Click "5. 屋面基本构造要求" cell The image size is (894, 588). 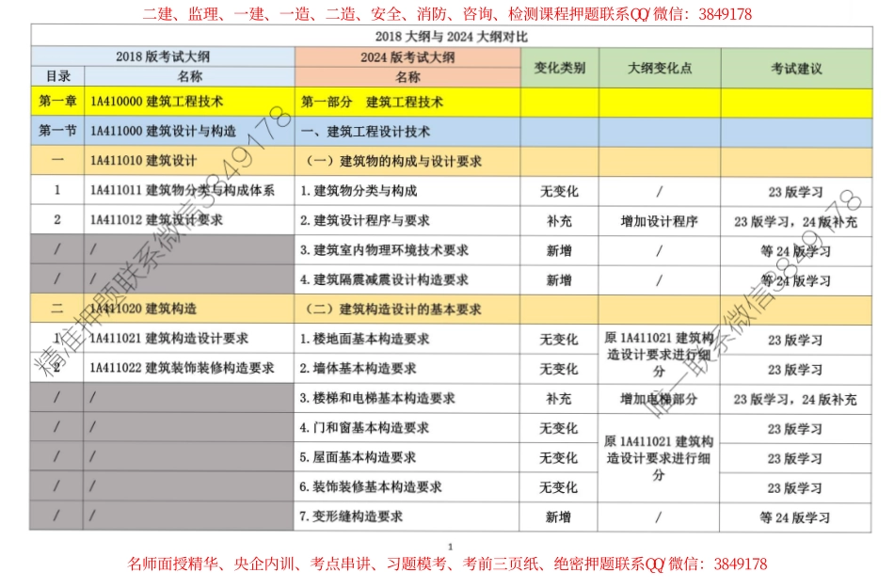coord(407,457)
